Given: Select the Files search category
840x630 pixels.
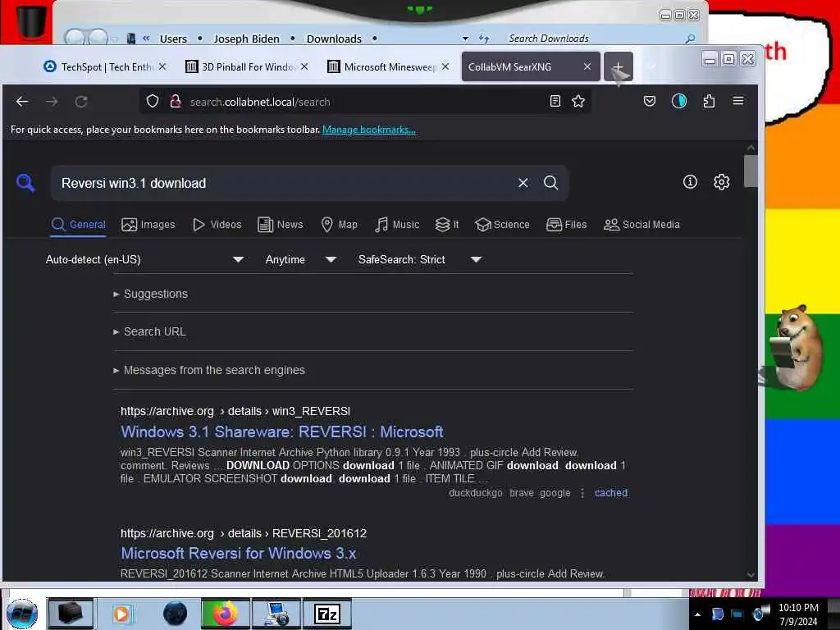Looking at the screenshot, I should (x=566, y=225).
